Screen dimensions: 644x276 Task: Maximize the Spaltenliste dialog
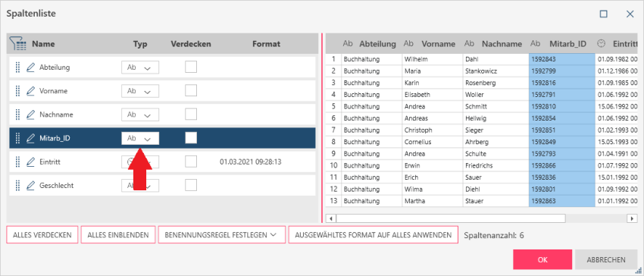coord(603,14)
